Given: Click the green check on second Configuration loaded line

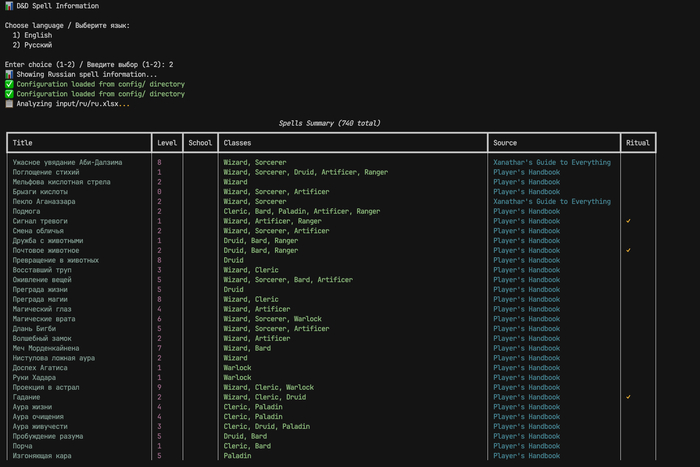Looking at the screenshot, I should point(9,94).
